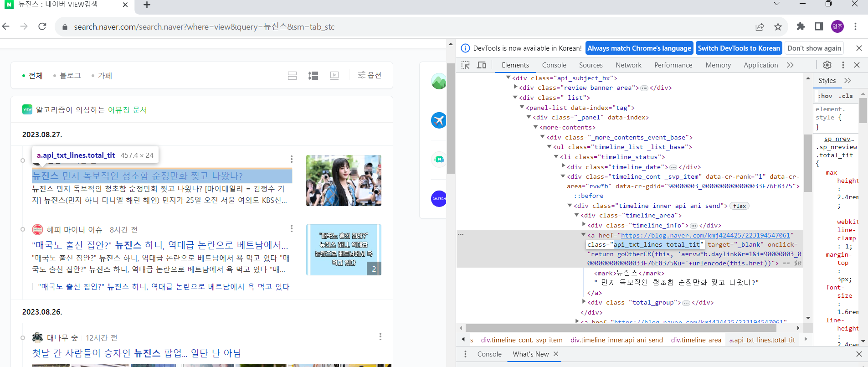Click Switch DevTools to Korean button
Image resolution: width=868 pixels, height=367 pixels.
pos(739,48)
